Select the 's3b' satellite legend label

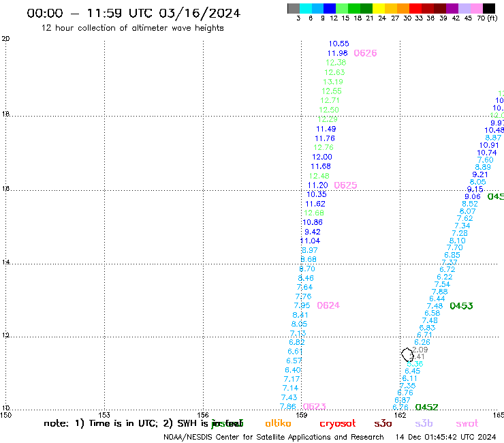424,424
